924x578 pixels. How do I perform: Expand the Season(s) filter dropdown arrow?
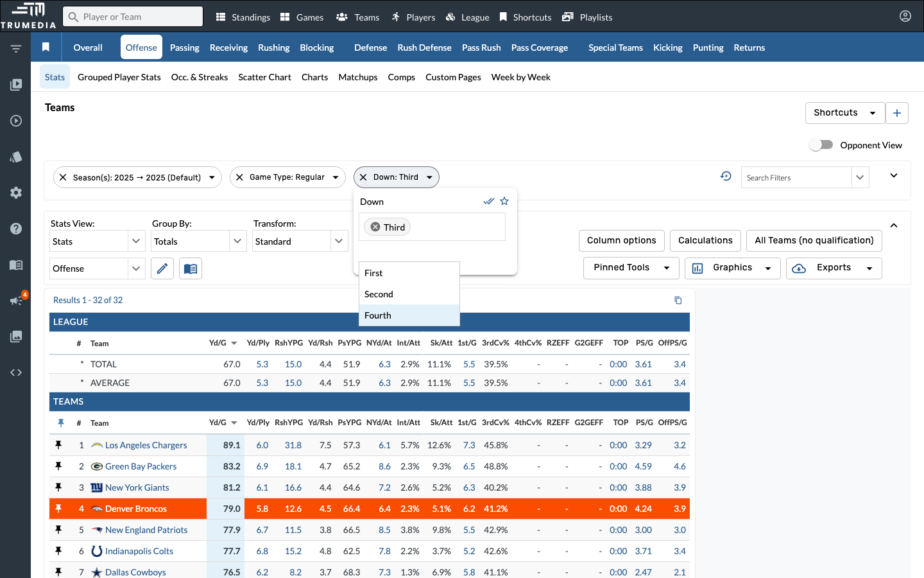point(212,177)
